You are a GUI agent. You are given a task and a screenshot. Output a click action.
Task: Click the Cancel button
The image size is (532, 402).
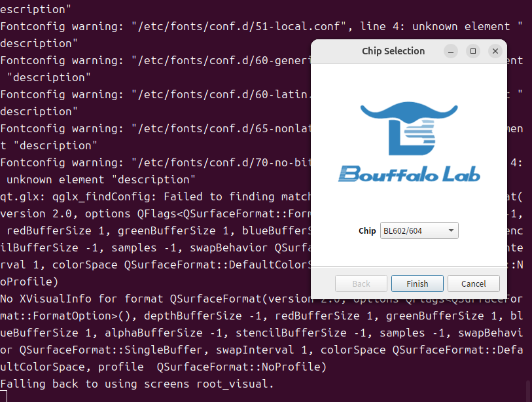tap(473, 283)
